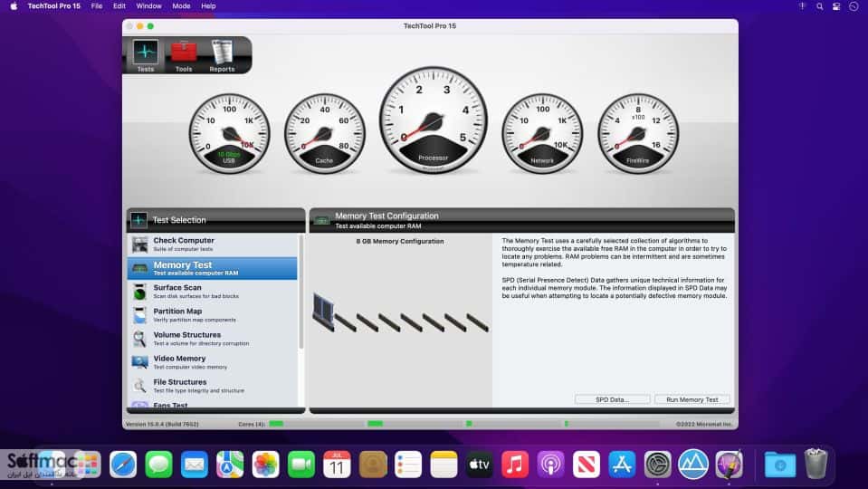Open the Tools toolbox icon

[x=183, y=55]
